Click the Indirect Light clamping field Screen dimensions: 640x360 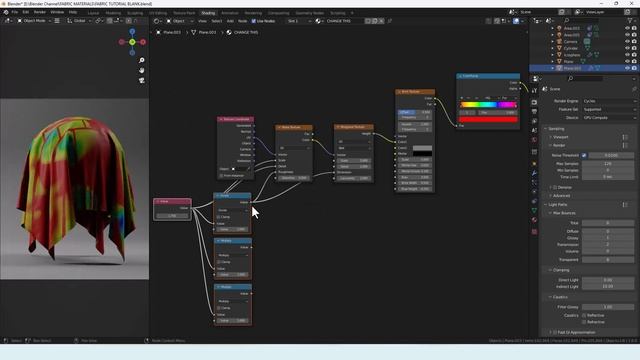click(x=608, y=287)
